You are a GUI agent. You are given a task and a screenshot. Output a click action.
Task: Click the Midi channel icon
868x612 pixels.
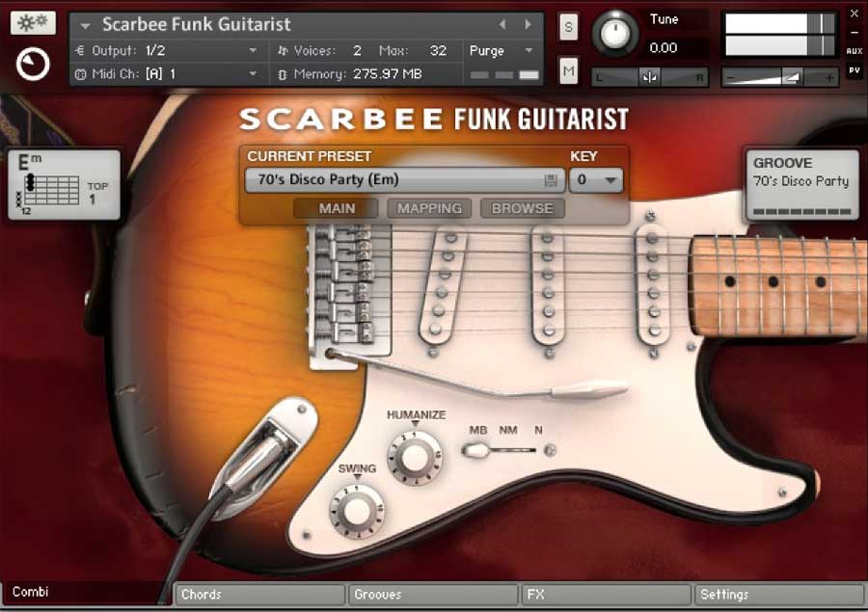[x=80, y=73]
